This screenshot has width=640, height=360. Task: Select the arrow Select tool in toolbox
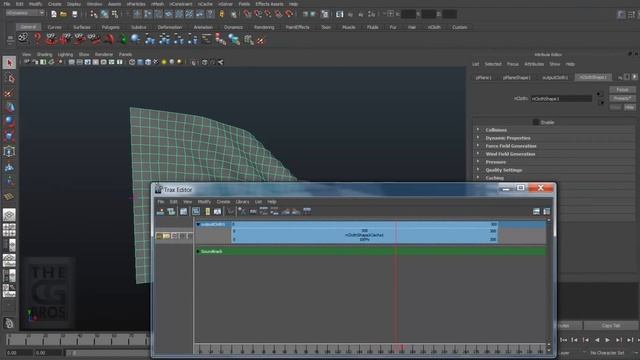pyautogui.click(x=9, y=62)
